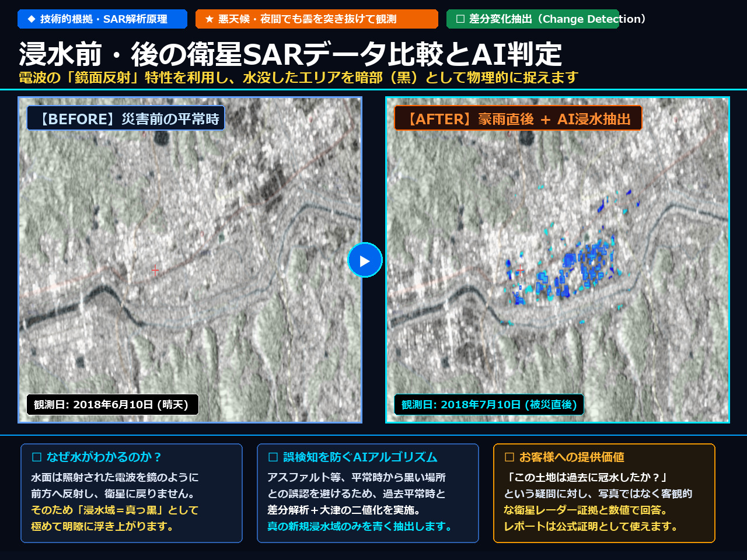This screenshot has height=560, width=747.
Task: Click the blue play arrow between images
Action: (x=365, y=260)
